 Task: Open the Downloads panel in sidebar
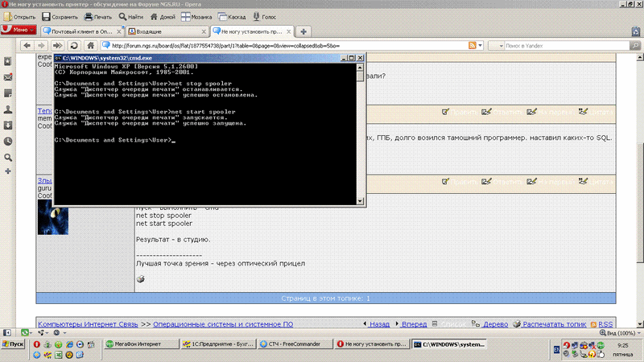coord(8,125)
